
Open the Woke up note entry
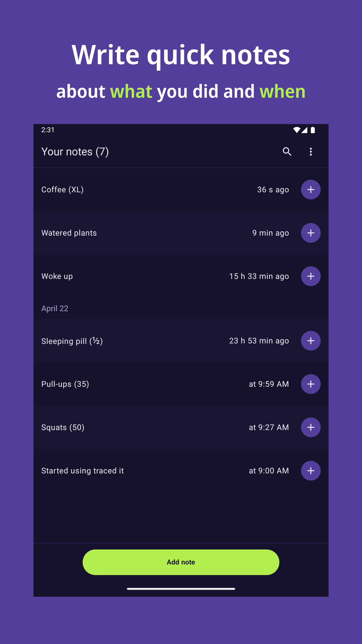point(57,276)
